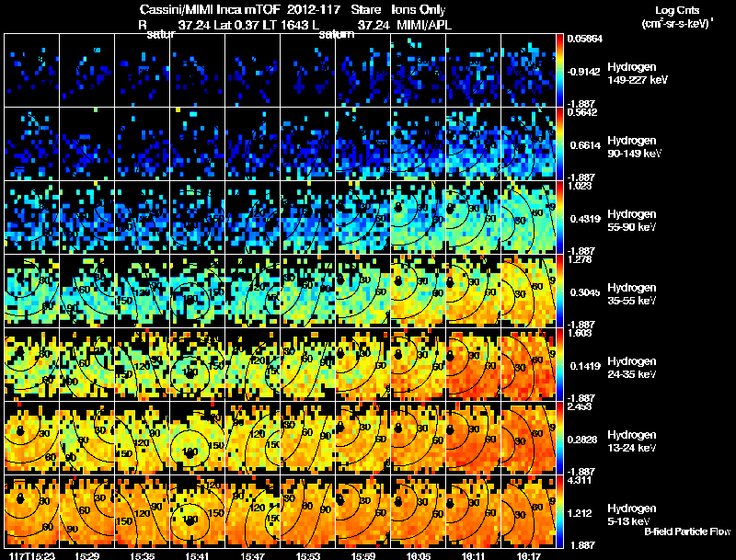Click the colorbar value '0.6614'
Viewport: 736px width, 560px height.
[585, 145]
